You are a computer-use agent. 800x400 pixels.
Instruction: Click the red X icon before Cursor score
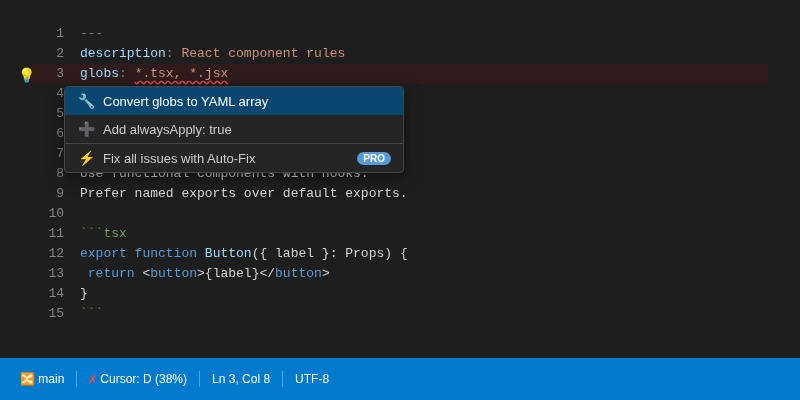[x=92, y=379]
